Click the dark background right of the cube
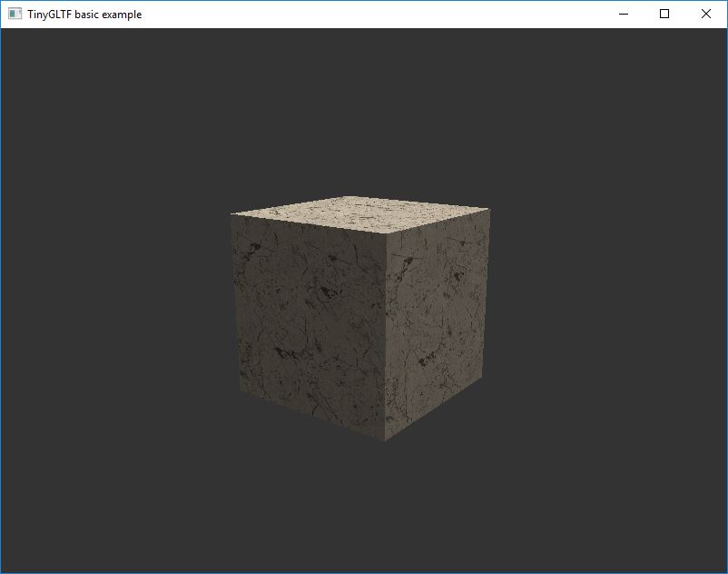The height and width of the screenshot is (574, 728). pyautogui.click(x=608, y=318)
